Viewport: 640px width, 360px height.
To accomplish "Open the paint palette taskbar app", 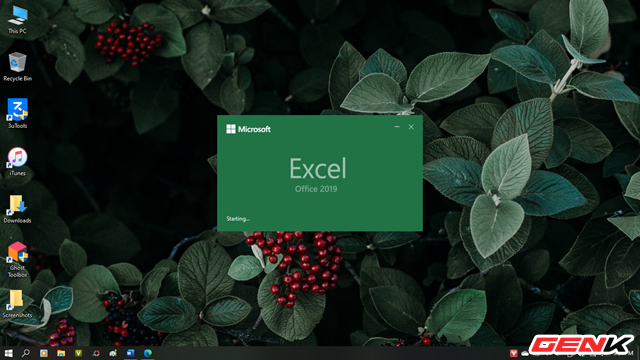I will pyautogui.click(x=113, y=353).
